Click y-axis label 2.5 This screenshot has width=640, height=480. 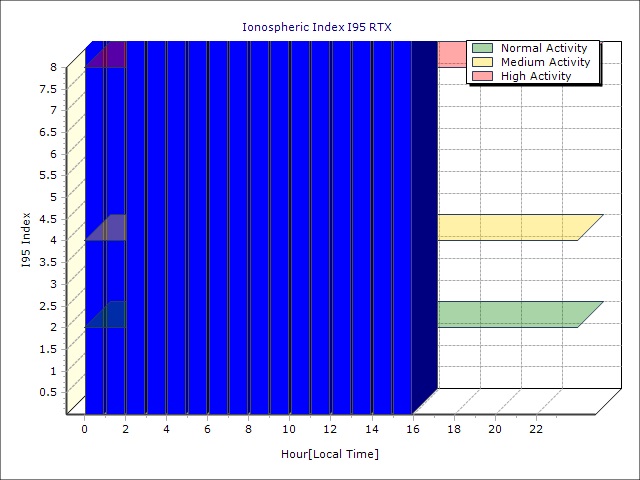tap(48, 306)
